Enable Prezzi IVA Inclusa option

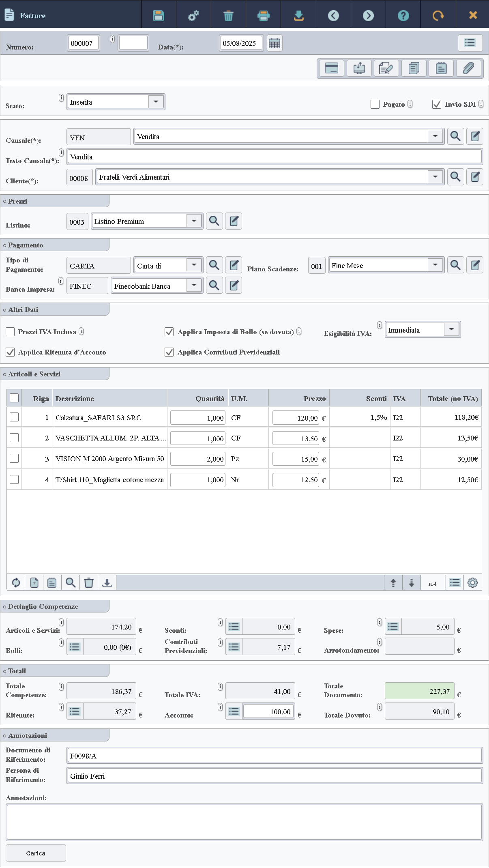(11, 332)
